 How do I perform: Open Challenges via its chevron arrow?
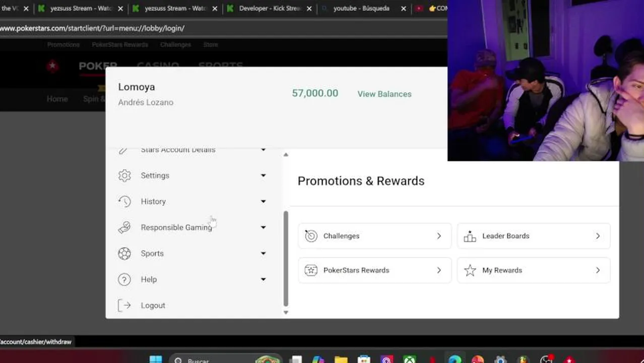(439, 236)
